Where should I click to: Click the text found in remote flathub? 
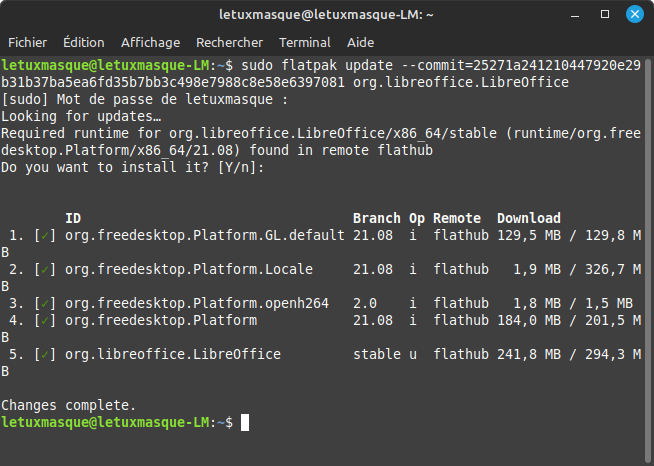(x=341, y=150)
